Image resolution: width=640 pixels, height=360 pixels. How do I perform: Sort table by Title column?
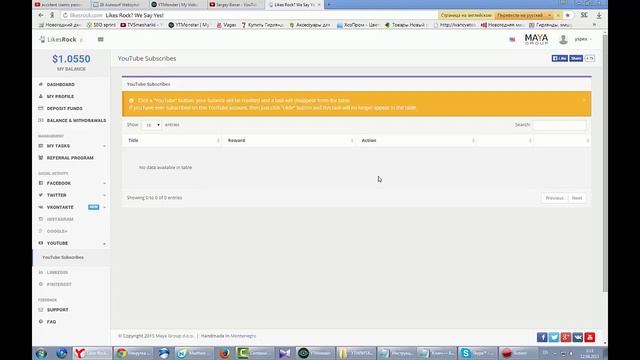tap(171, 140)
